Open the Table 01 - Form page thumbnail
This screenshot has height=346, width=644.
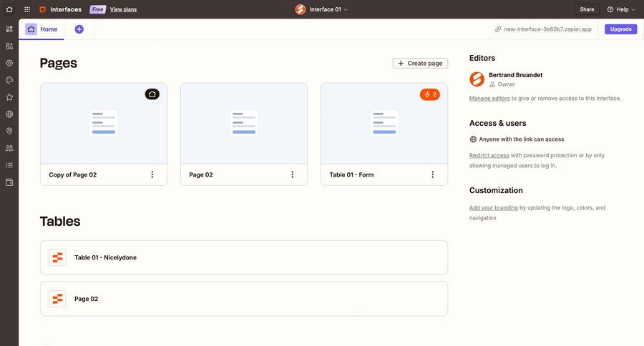tap(384, 123)
